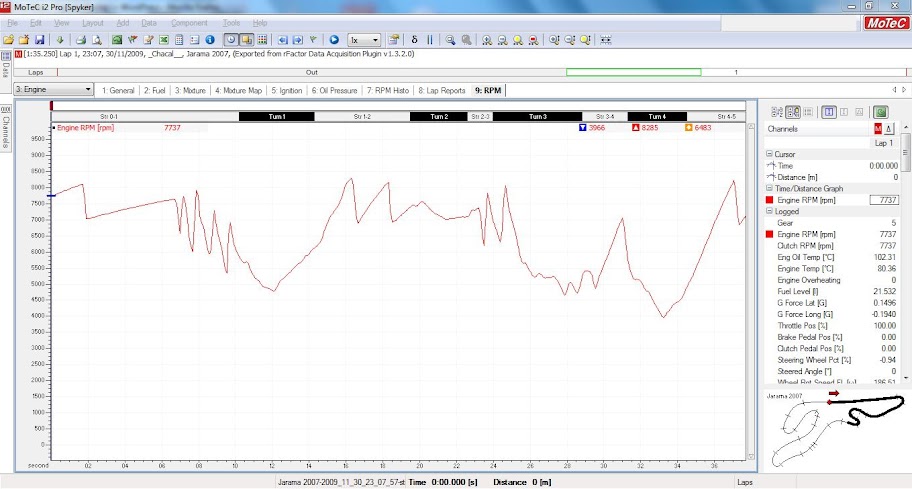Click the first magnifier zoom icon

click(x=450, y=40)
